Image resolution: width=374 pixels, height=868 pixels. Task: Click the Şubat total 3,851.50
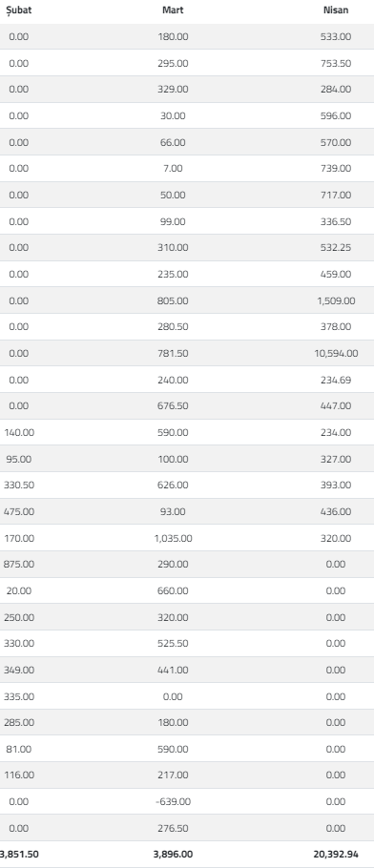pyautogui.click(x=19, y=854)
